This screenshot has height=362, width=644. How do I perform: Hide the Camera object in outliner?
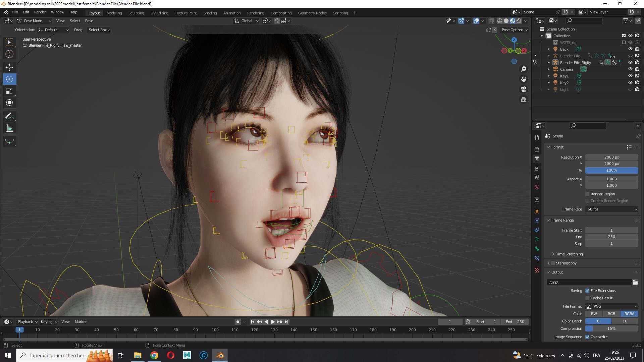tap(630, 69)
